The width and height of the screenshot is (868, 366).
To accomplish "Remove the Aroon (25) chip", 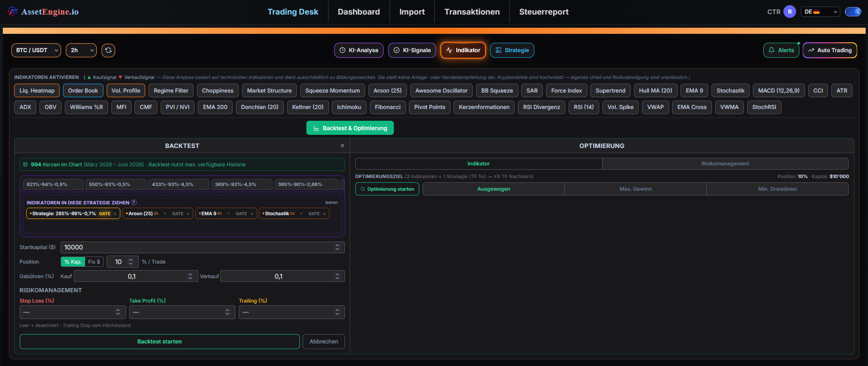I will [188, 214].
